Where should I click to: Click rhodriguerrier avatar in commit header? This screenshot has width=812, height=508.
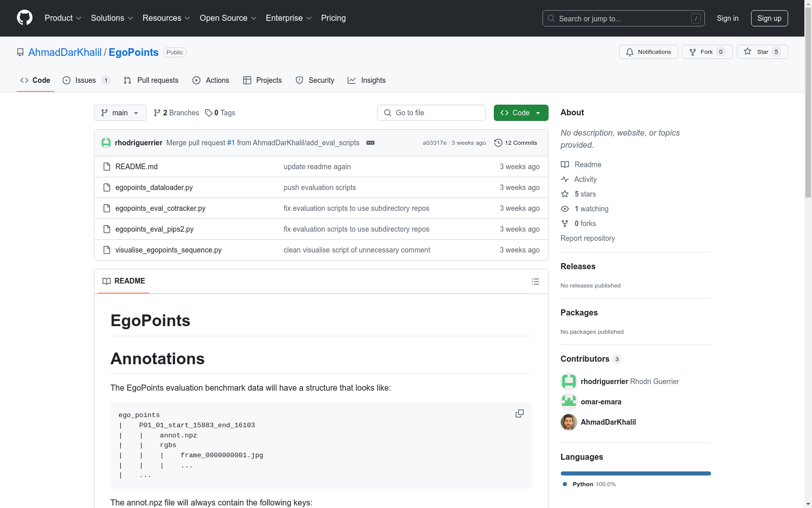coord(106,143)
